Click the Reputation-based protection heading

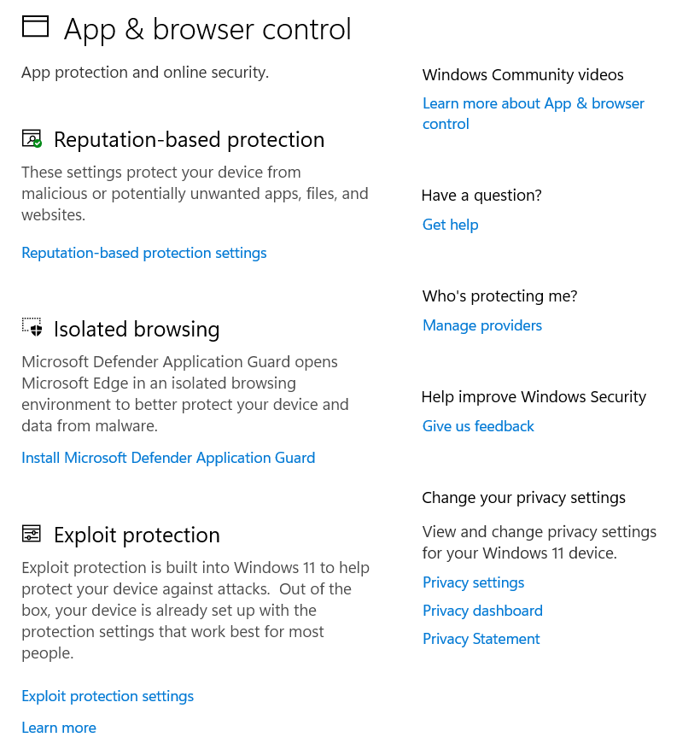[x=189, y=139]
